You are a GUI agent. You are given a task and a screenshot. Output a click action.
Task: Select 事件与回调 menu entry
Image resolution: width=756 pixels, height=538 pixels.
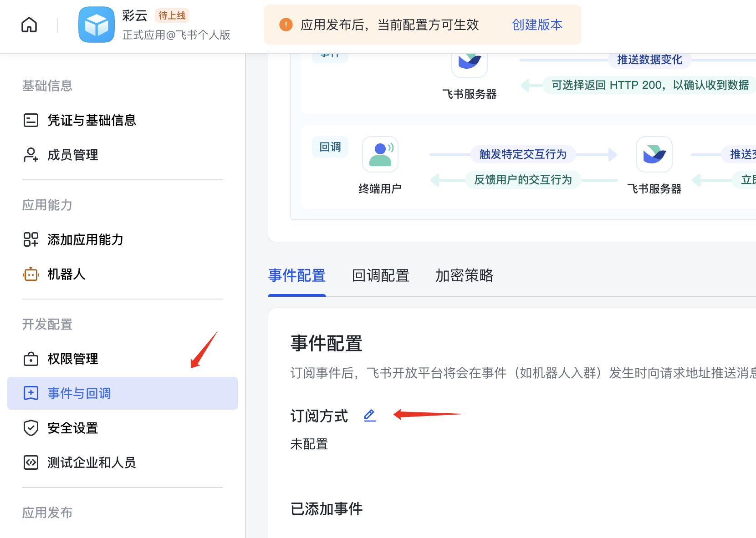78,393
